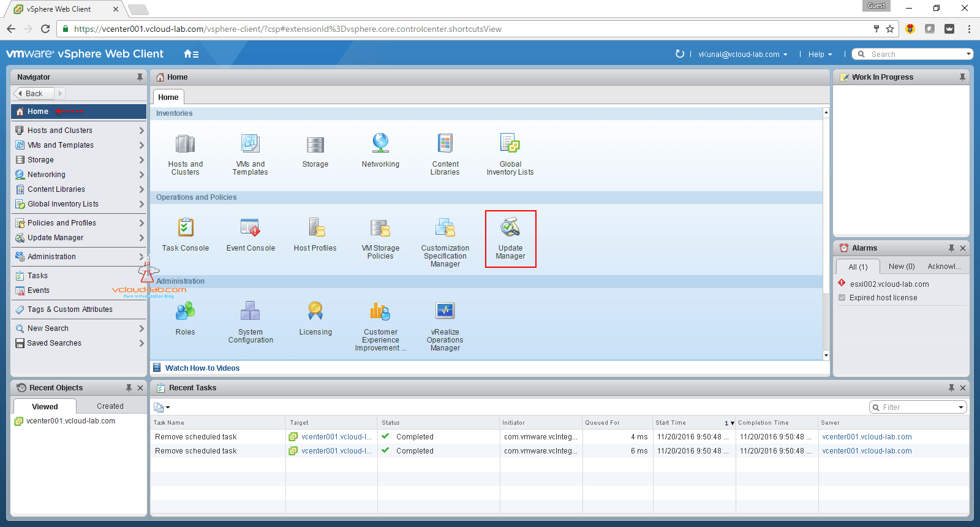The image size is (980, 527).
Task: Click the home panel scrollbar down arrow
Action: [x=826, y=355]
